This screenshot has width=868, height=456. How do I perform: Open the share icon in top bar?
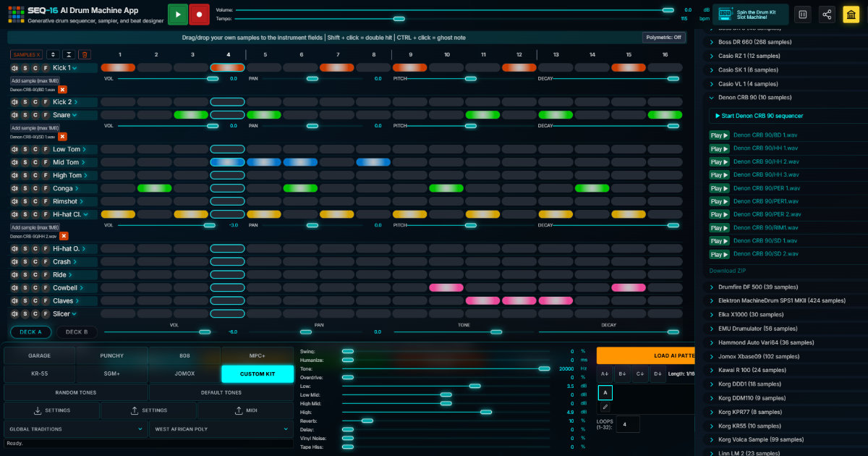click(x=827, y=14)
